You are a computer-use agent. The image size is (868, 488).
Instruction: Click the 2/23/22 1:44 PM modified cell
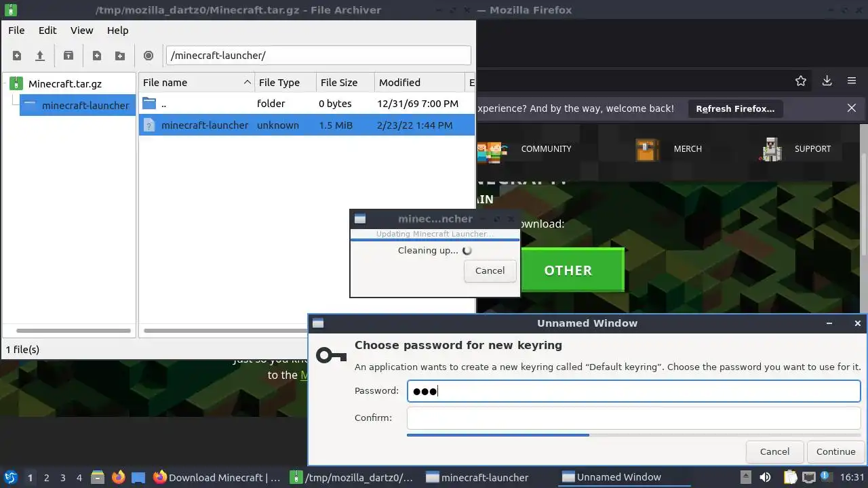[414, 125]
